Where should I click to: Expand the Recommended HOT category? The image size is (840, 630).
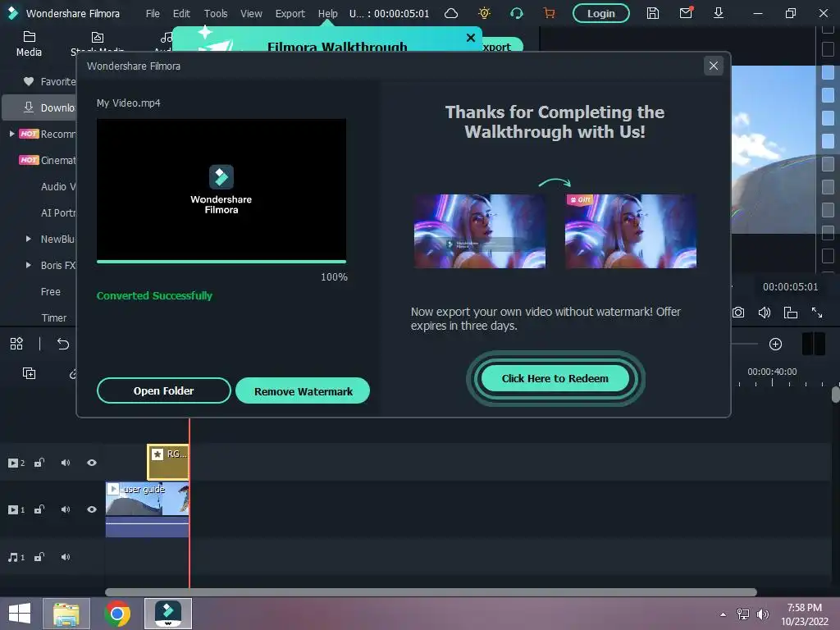pos(11,134)
